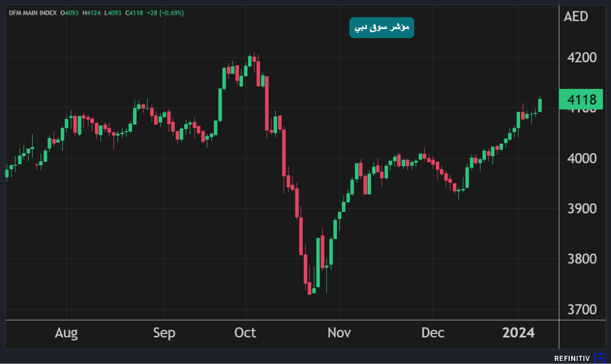This screenshot has width=611, height=364.
Task: Select the Sep label on time axis
Action: (164, 333)
